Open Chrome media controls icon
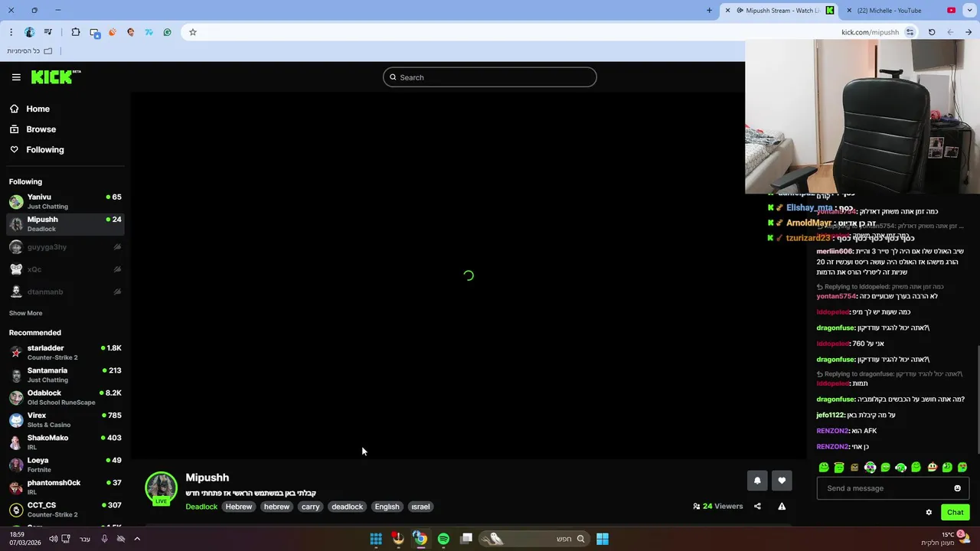Screen dimensions: 980x551 point(48,32)
